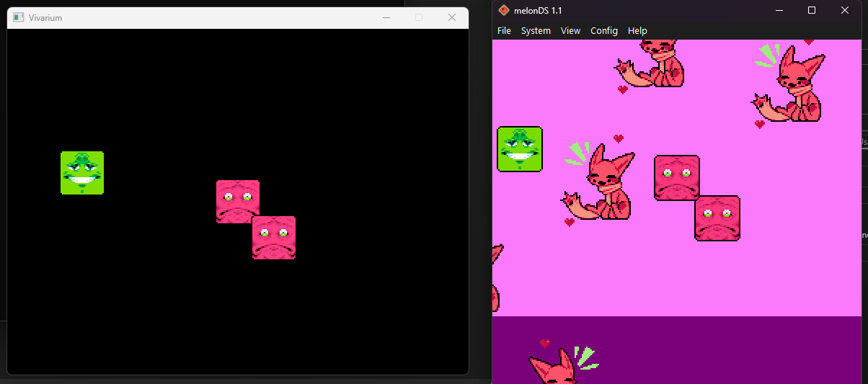Click the upper pink frowning block in melonDS
Viewport: 868px width, 384px height.
click(x=676, y=177)
